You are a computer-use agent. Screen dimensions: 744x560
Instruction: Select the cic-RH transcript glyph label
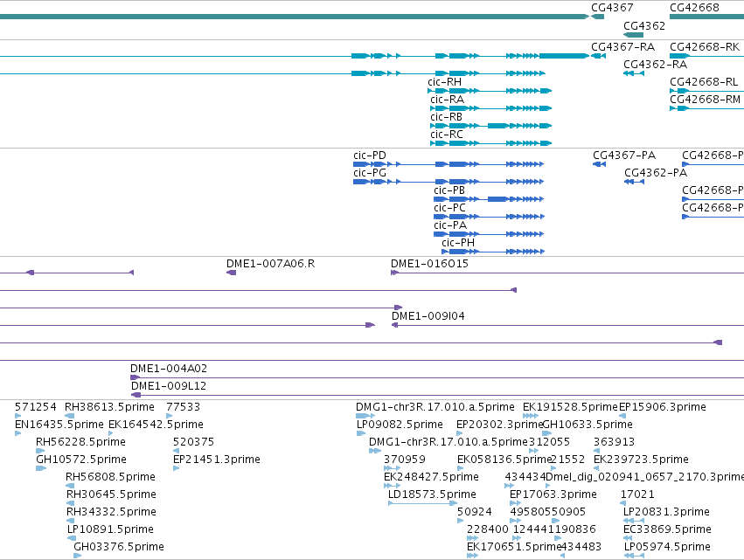coord(444,82)
